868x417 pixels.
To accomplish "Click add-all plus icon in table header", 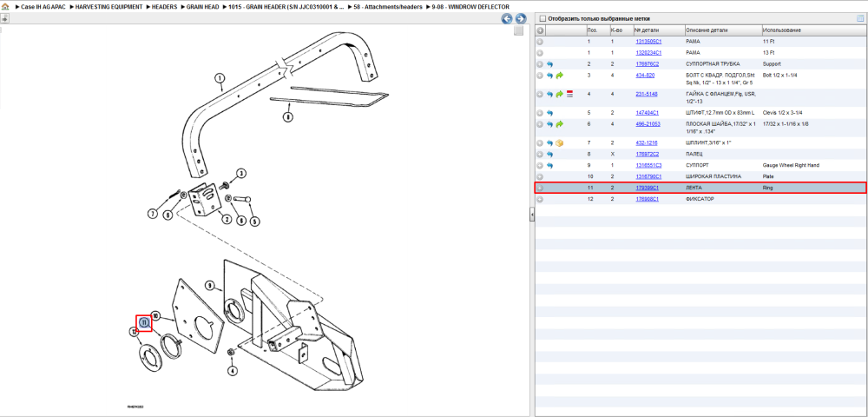I will (540, 30).
